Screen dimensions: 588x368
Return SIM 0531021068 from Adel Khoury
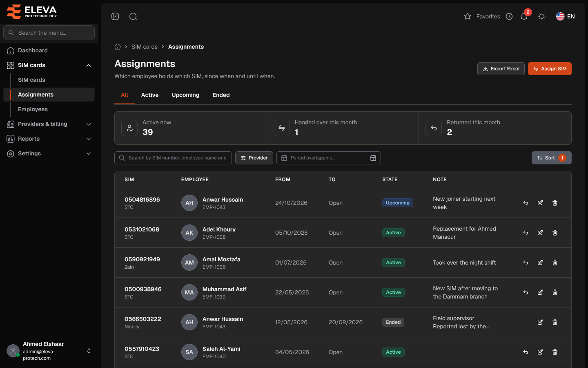(526, 233)
